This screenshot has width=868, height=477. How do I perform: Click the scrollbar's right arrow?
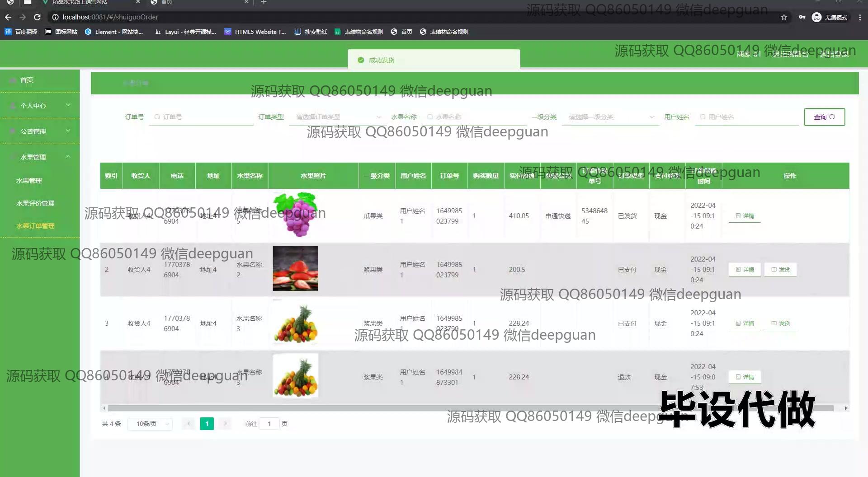coord(846,408)
